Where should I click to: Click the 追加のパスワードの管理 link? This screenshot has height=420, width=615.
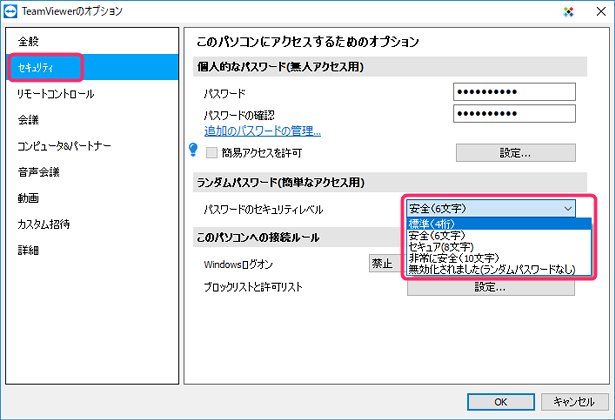(262, 131)
